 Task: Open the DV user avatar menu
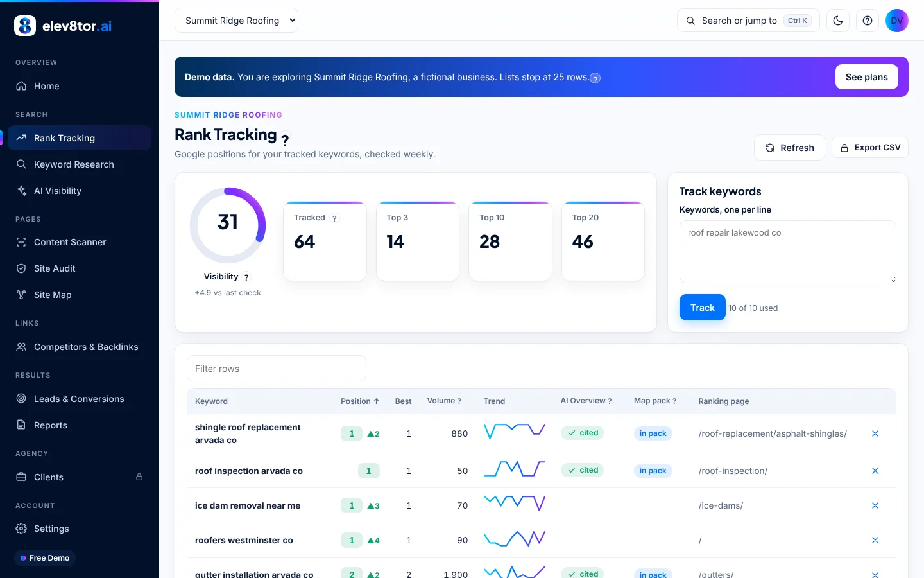pos(897,21)
